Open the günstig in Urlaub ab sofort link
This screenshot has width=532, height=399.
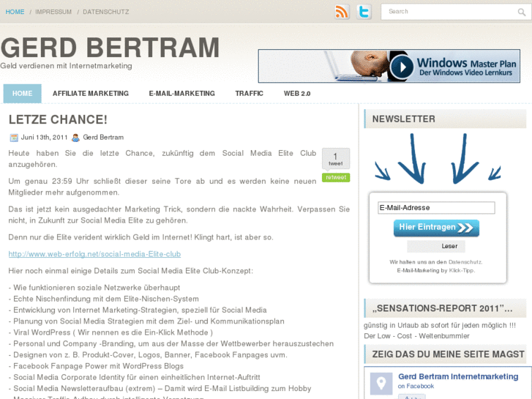point(440,325)
